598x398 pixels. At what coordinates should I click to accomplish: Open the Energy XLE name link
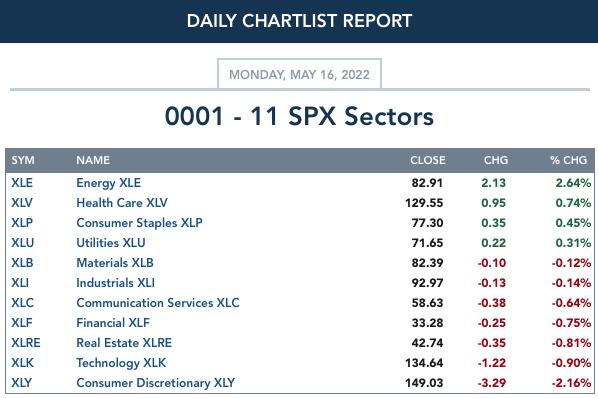pyautogui.click(x=108, y=183)
